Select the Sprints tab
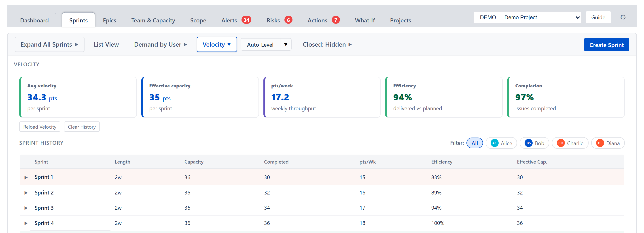The width and height of the screenshot is (644, 233). tap(78, 20)
